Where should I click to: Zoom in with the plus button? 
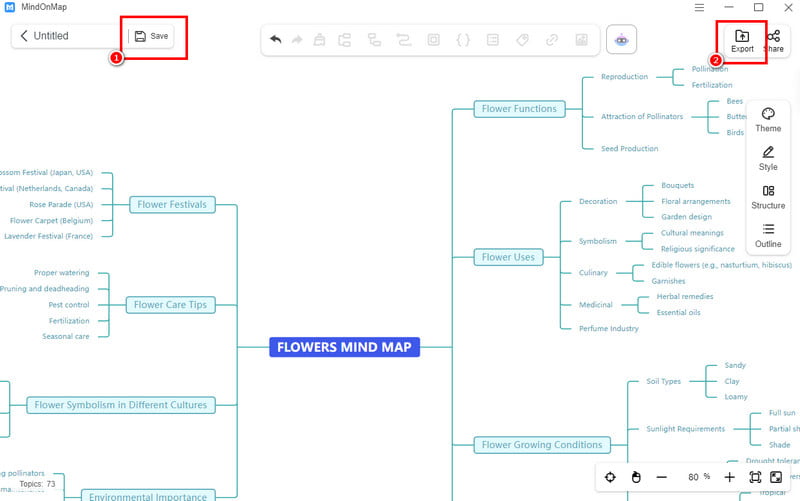point(729,478)
